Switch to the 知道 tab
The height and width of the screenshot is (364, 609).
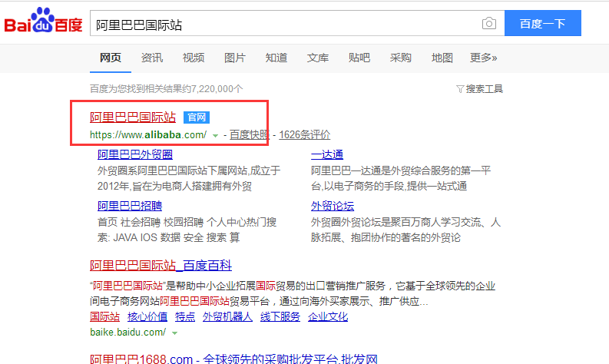coord(276,58)
